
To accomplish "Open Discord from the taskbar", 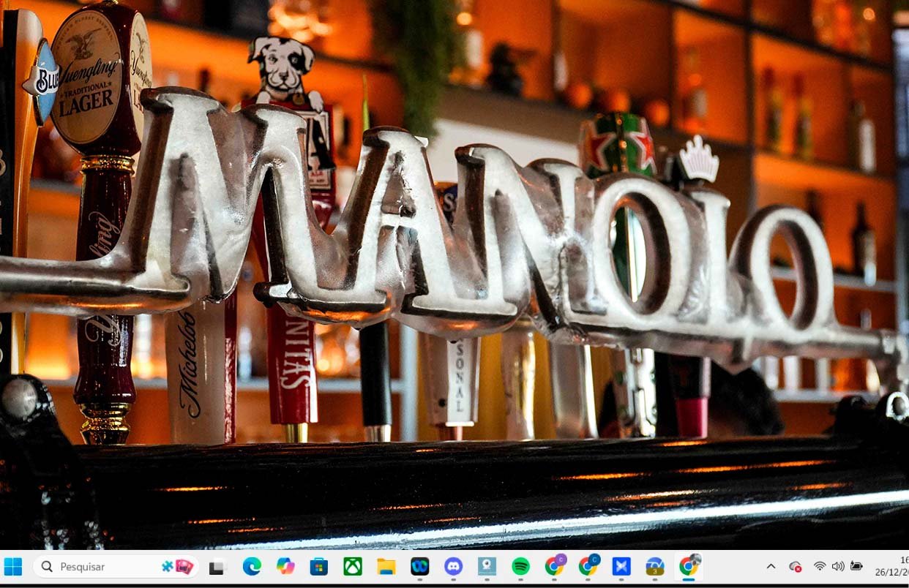I will 454,567.
